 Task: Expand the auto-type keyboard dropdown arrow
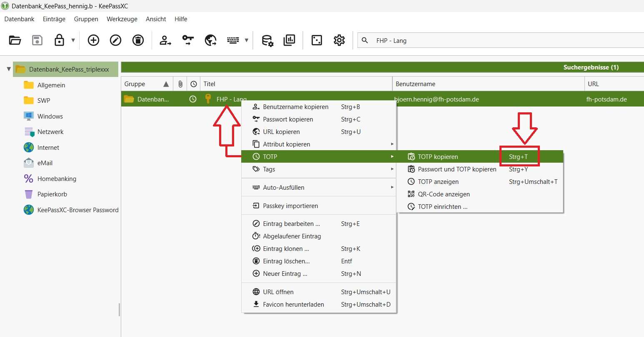[x=246, y=40]
